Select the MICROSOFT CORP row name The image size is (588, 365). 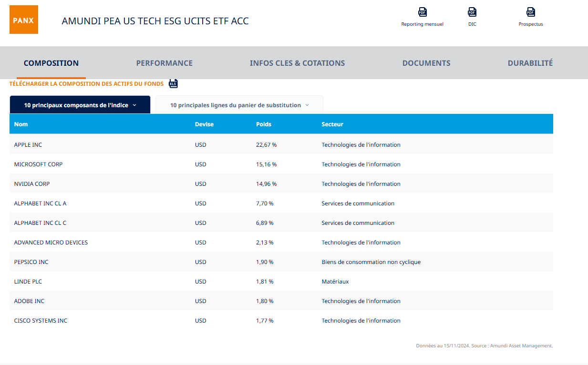point(38,164)
